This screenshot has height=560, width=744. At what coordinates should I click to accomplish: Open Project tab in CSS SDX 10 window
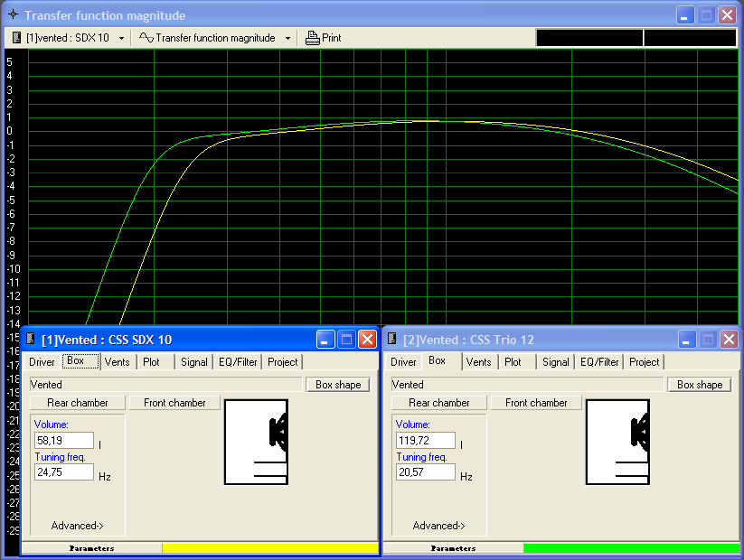(283, 362)
